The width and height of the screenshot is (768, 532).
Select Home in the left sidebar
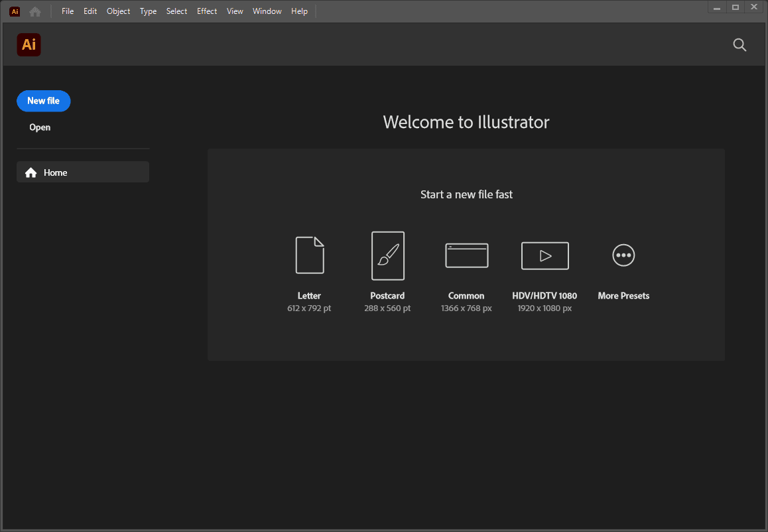83,172
